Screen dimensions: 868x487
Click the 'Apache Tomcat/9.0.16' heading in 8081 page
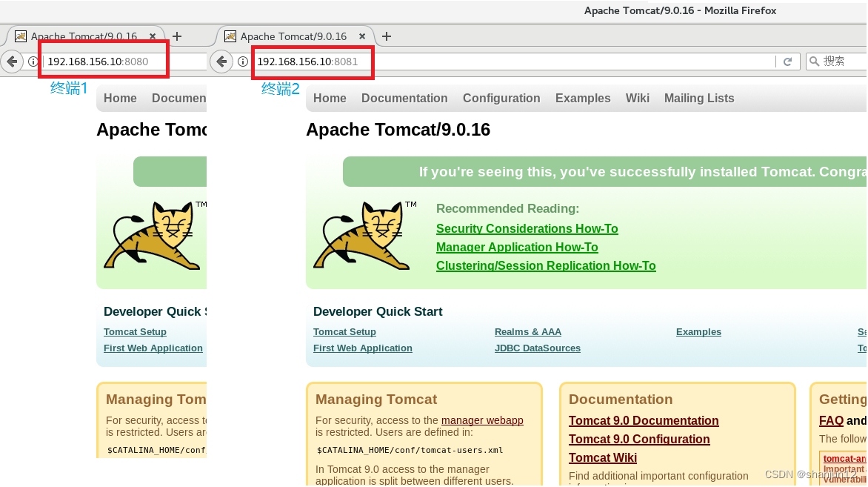pyautogui.click(x=398, y=130)
